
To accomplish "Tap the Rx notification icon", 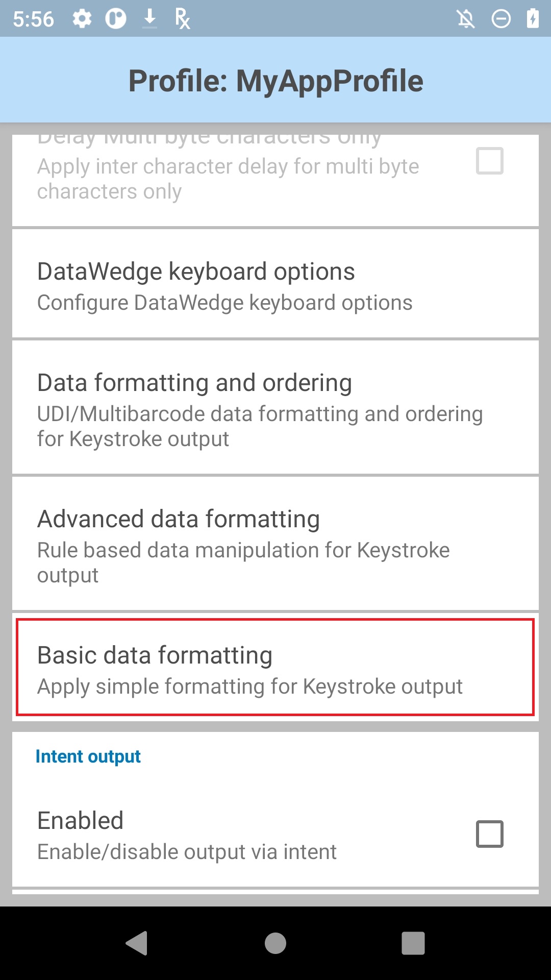I will click(182, 19).
